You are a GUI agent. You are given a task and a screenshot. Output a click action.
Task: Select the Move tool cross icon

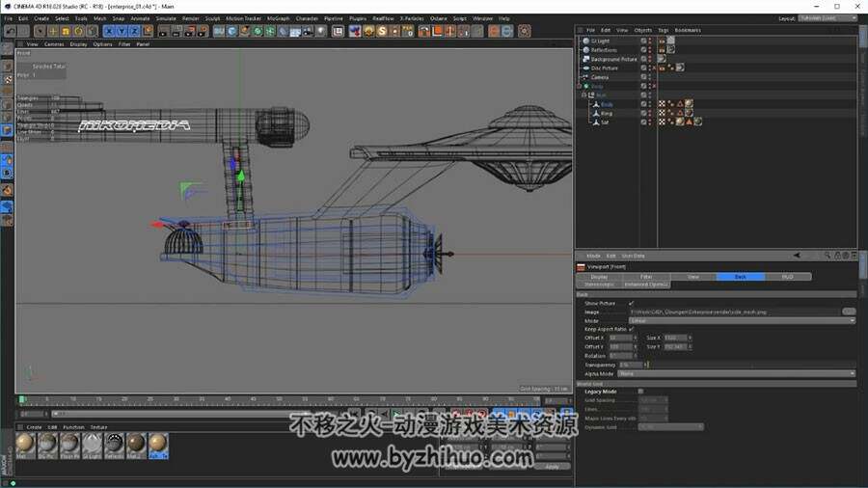coord(53,31)
